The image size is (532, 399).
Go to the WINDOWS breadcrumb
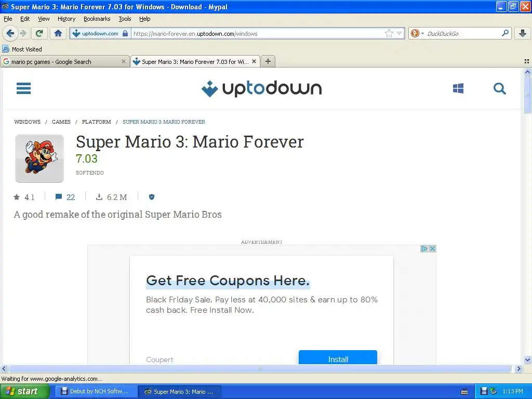(27, 122)
